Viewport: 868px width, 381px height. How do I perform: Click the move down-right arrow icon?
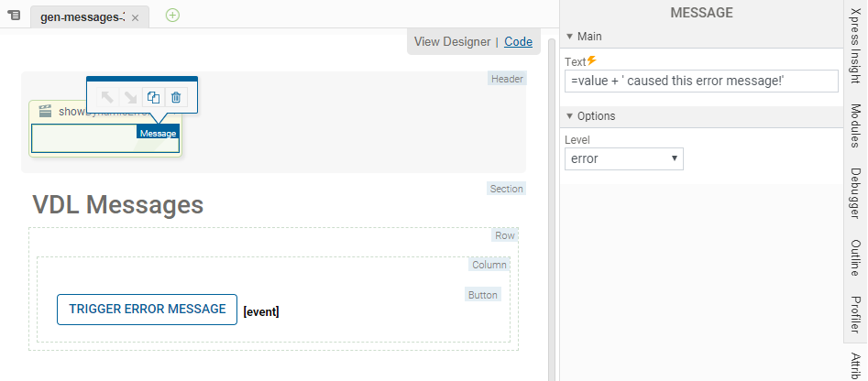tap(130, 97)
